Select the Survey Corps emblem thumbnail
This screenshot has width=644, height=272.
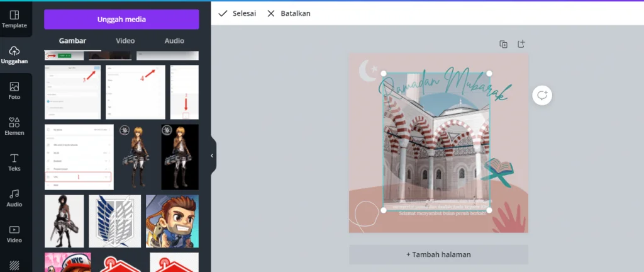pos(114,220)
